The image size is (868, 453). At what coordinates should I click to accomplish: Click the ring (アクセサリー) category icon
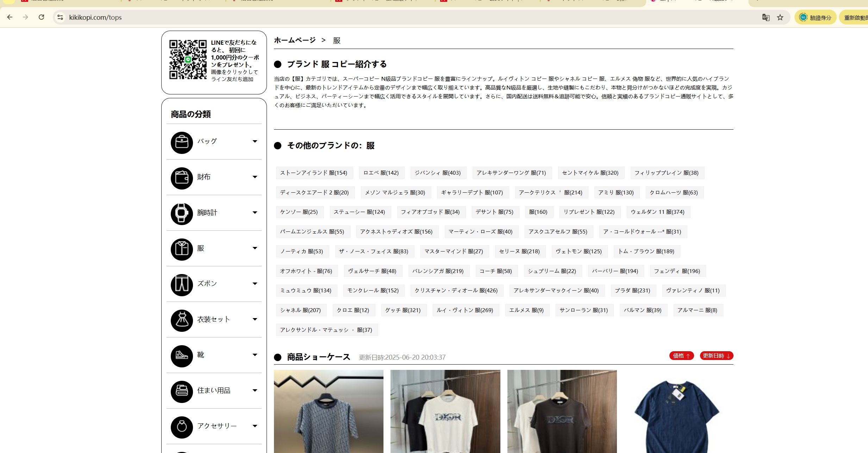[x=182, y=427]
